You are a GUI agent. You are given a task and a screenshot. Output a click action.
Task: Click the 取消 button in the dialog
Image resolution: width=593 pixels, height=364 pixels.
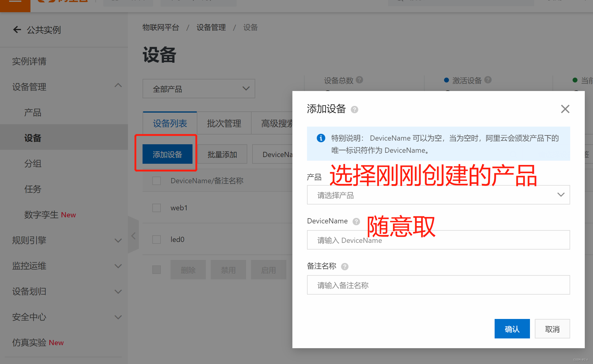(552, 329)
